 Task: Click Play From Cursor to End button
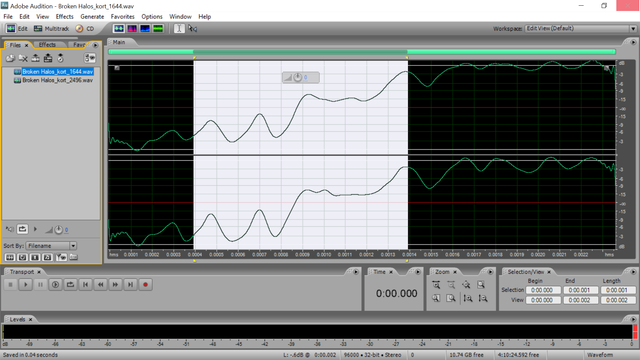click(x=56, y=284)
